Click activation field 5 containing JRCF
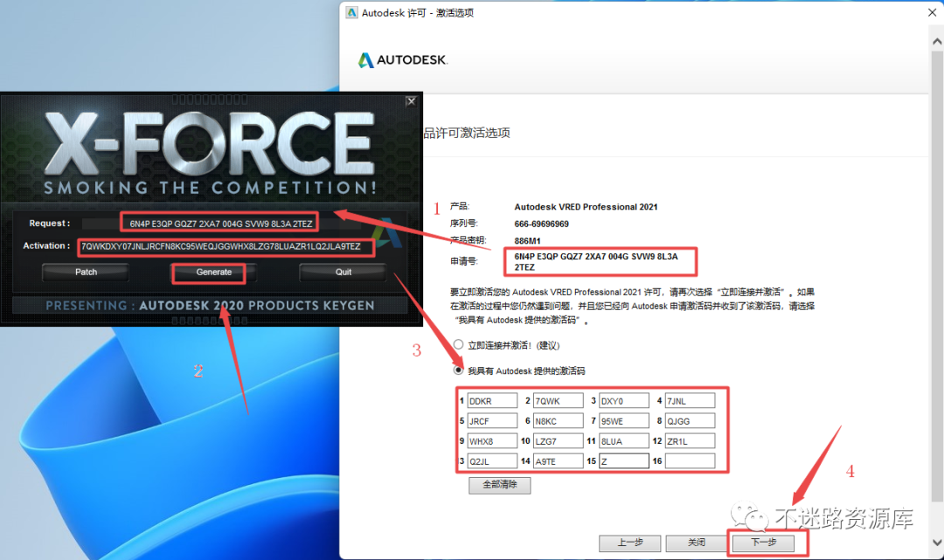Screen dimensions: 944x560 (x=492, y=421)
